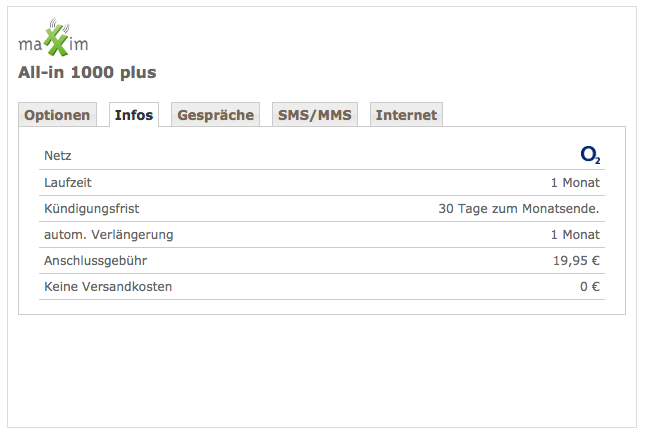Show the Internet tab
Screen dimensions: 646x436
[x=406, y=115]
